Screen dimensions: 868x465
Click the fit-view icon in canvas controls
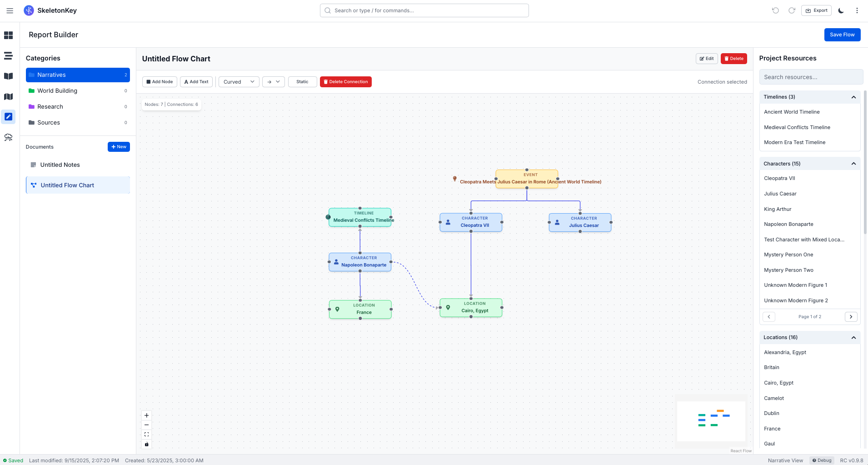[146, 434]
